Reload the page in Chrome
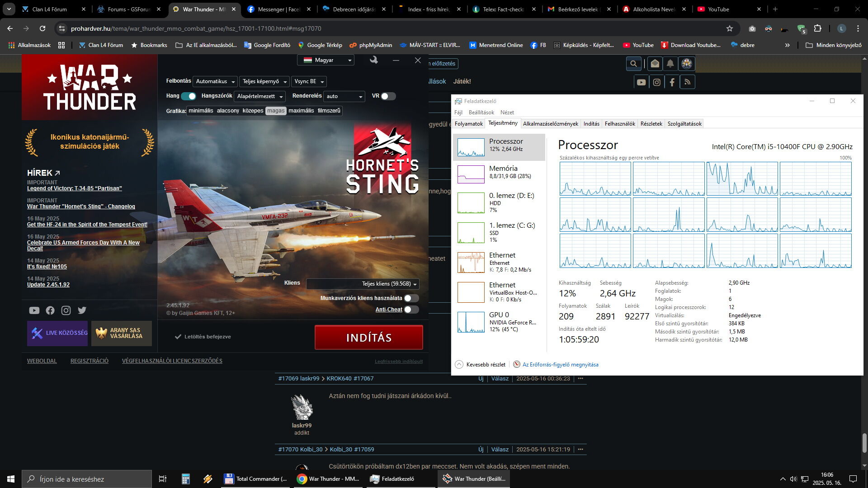868x488 pixels. [x=42, y=28]
